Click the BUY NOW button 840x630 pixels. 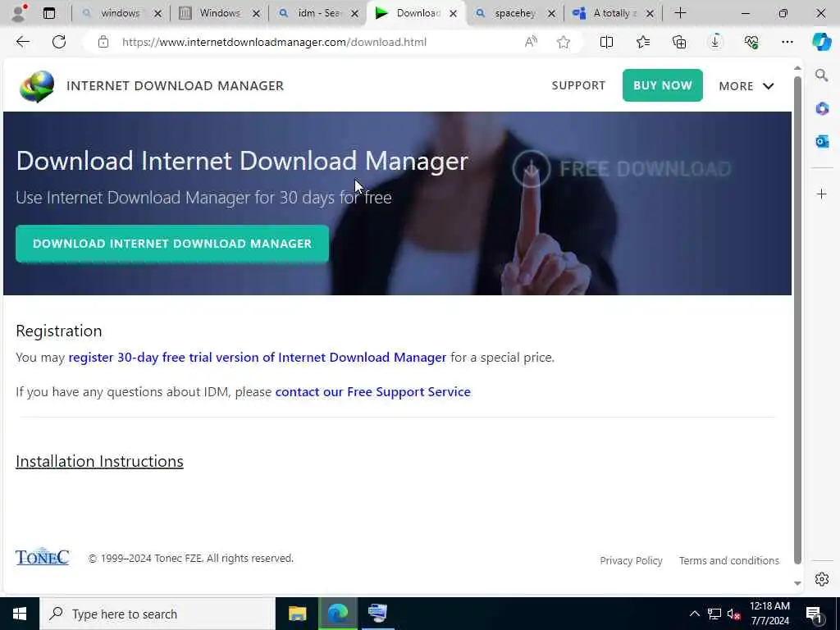(x=663, y=85)
